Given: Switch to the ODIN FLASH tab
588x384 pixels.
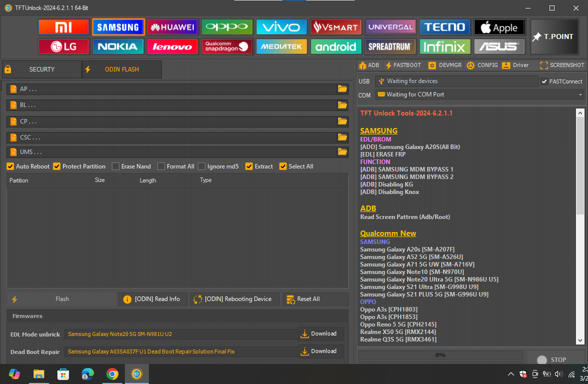Looking at the screenshot, I should [x=121, y=69].
